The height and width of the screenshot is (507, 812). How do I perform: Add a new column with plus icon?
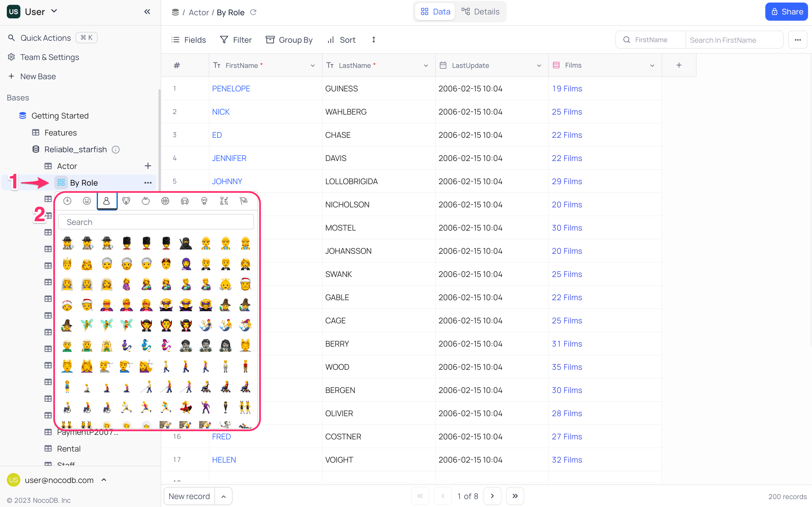click(679, 65)
